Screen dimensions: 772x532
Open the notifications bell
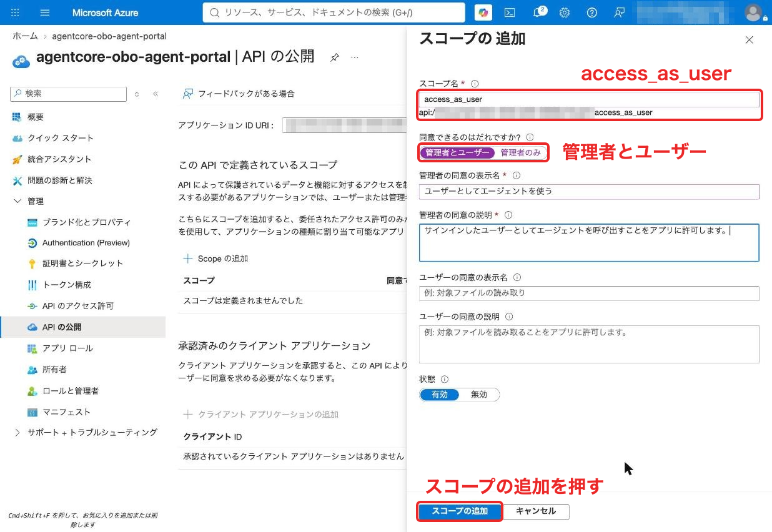(538, 12)
